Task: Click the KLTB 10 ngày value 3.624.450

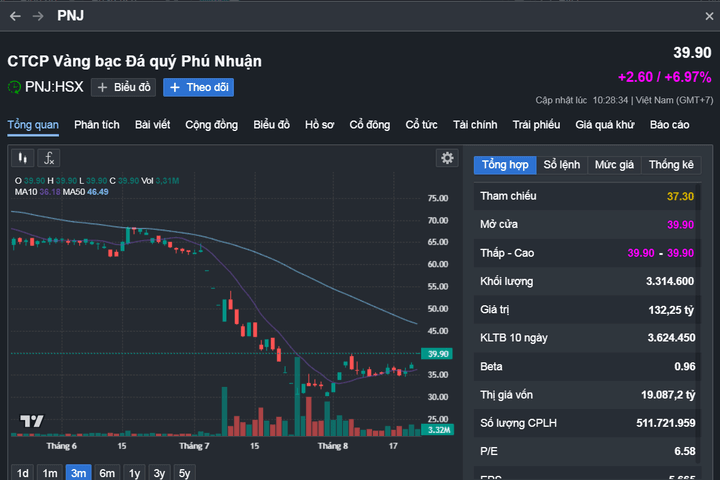Action: (671, 338)
